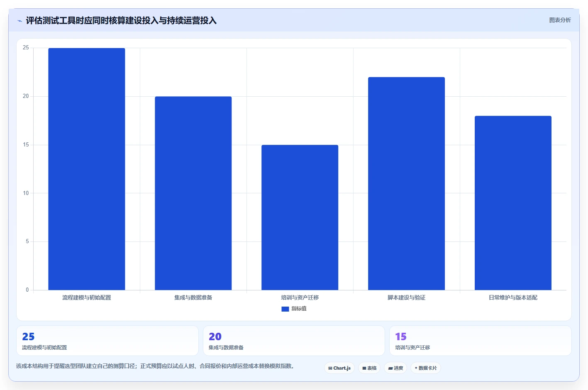Click the y-axis value 10

click(x=26, y=193)
